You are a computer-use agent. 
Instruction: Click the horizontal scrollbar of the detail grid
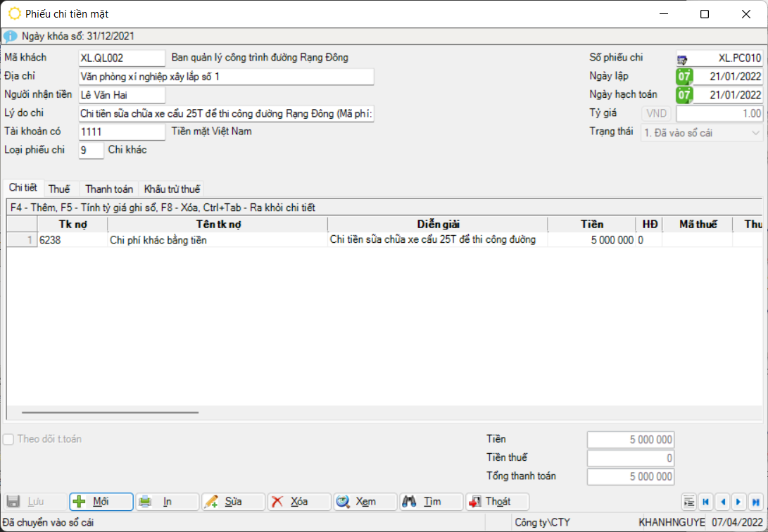(111, 413)
